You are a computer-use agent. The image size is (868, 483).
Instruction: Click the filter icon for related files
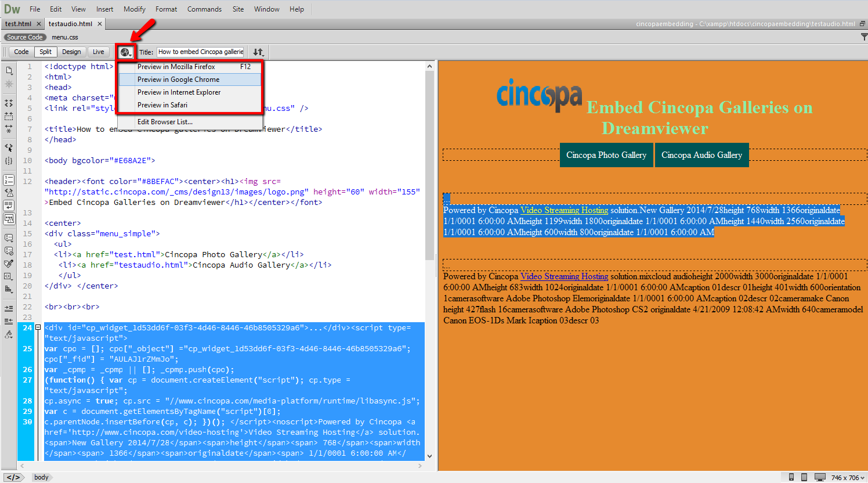click(x=863, y=37)
